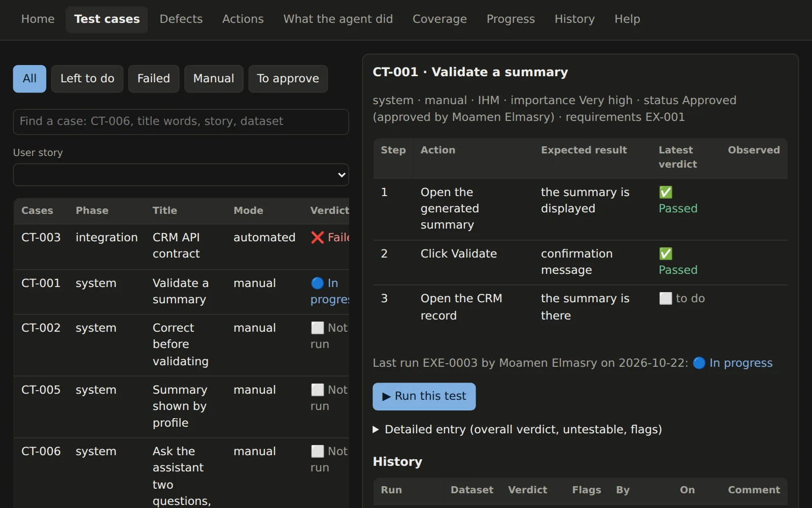This screenshot has height=508, width=812.
Task: Click the blue In progress icon for CT-001
Action: click(x=318, y=283)
